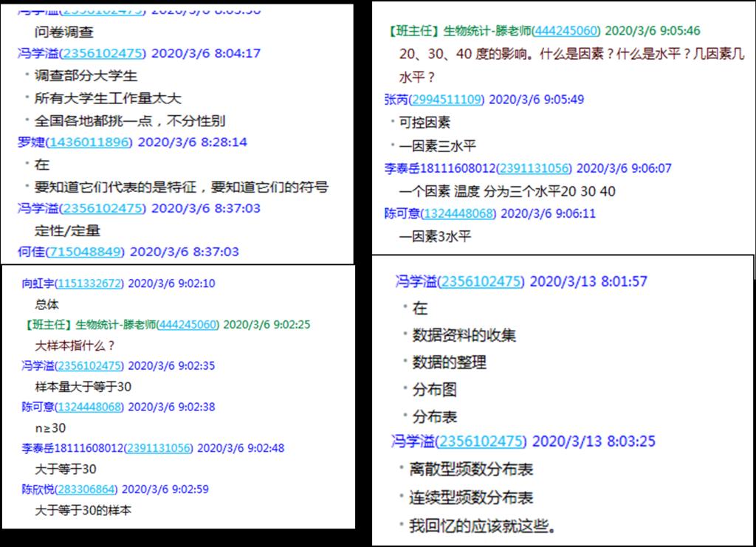Open QQ link 2391131056 at 9:02:48
Image resolution: width=756 pixels, height=547 pixels.
[159, 448]
